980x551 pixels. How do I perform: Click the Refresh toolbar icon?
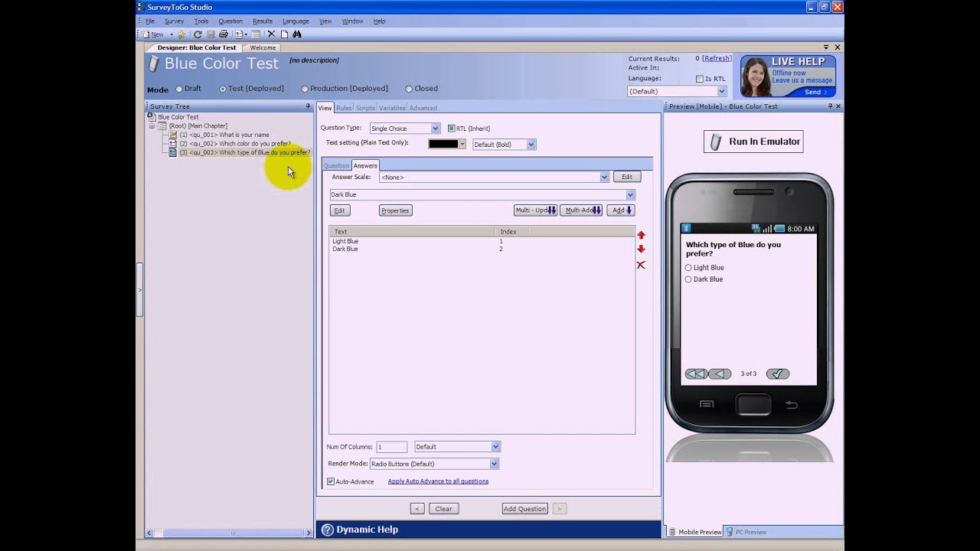point(198,34)
